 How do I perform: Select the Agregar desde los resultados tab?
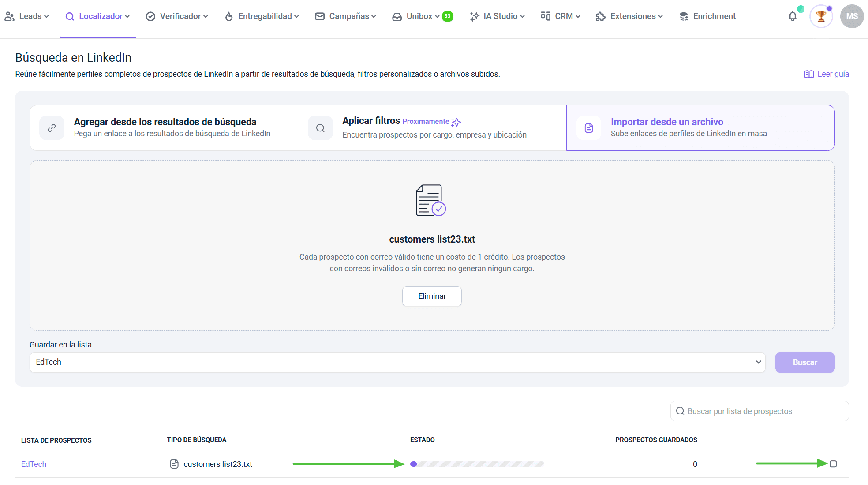tap(164, 128)
